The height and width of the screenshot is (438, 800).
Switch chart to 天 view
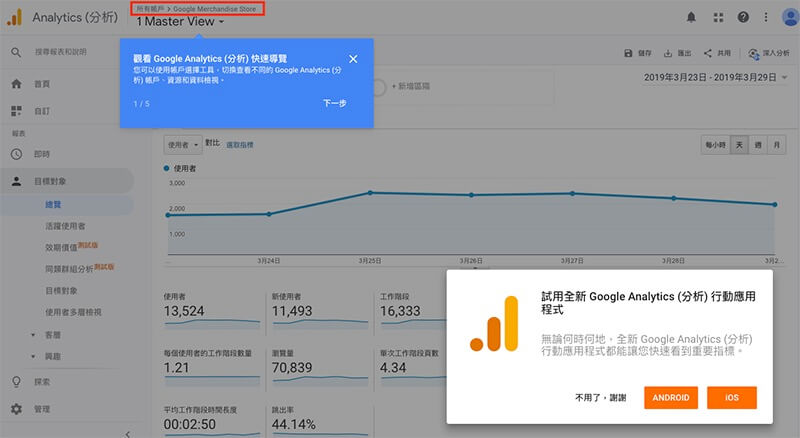739,145
